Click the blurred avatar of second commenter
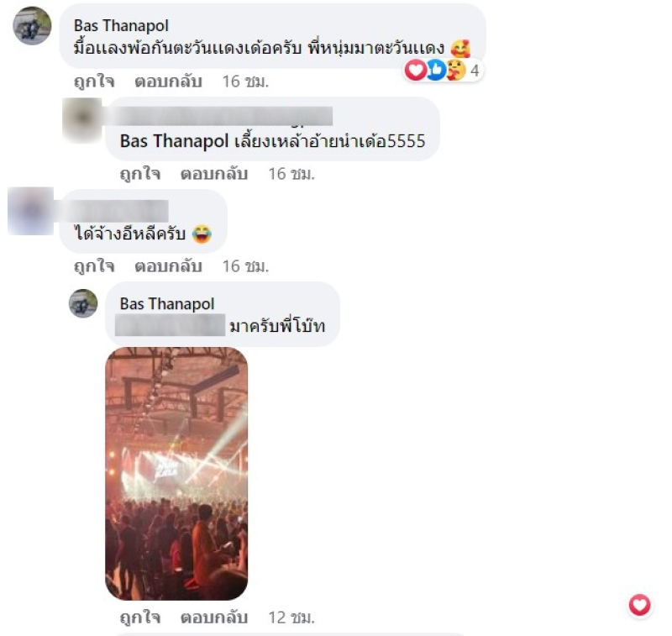Screen dimensions: 672x636 pyautogui.click(x=30, y=211)
